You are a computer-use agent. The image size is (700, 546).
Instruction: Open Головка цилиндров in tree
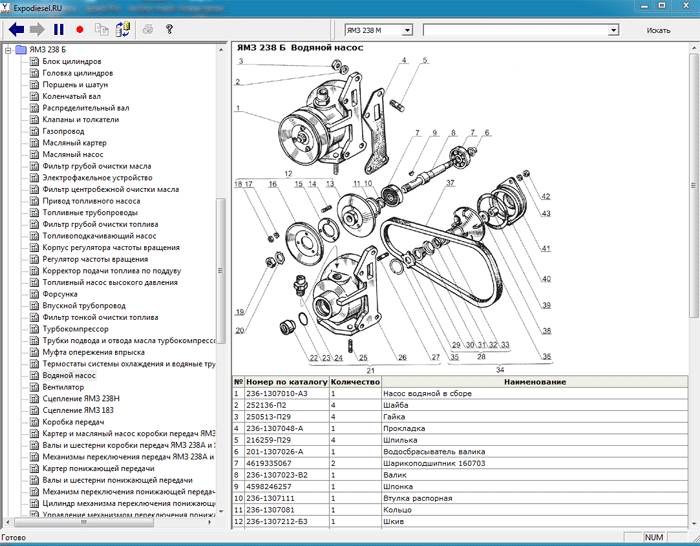[x=77, y=73]
